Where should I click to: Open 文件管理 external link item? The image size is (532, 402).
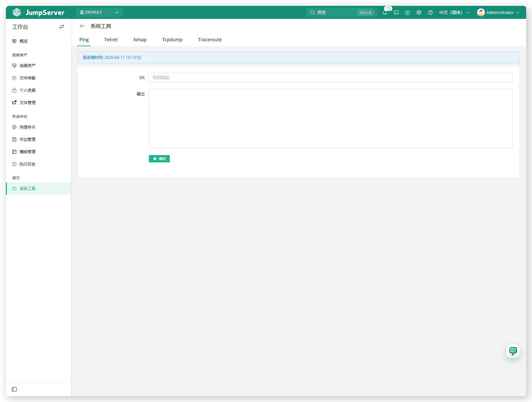[x=38, y=103]
